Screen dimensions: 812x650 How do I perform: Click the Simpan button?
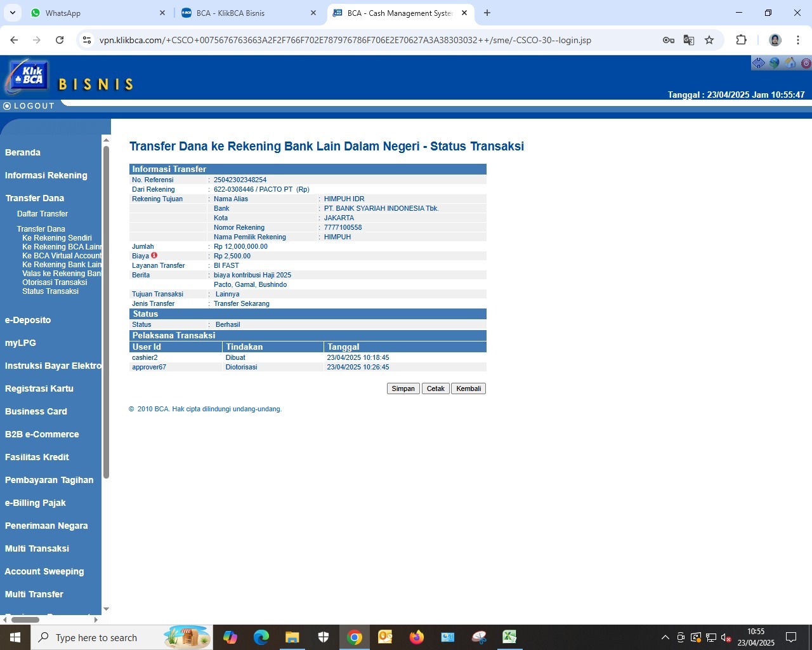pos(403,388)
